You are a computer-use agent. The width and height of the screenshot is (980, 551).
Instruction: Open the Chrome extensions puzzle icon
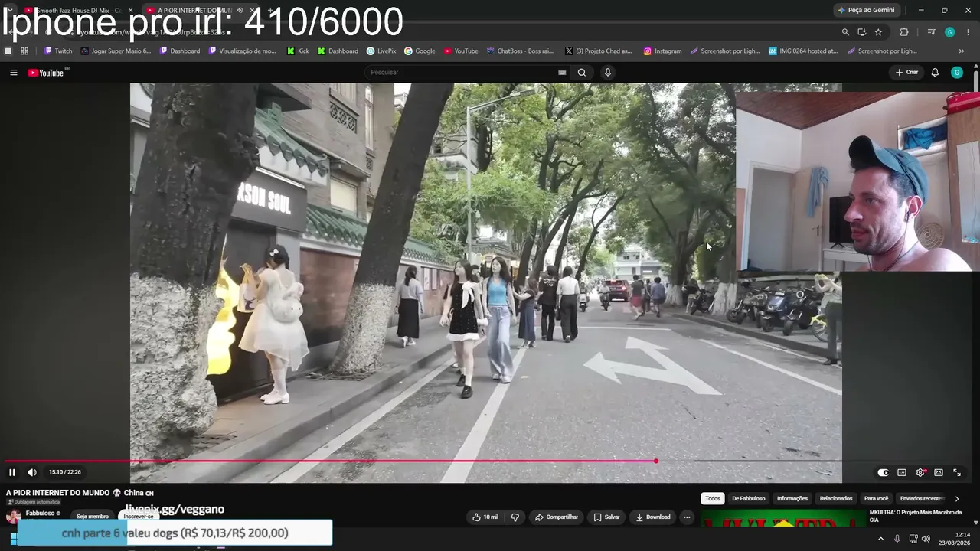coord(904,32)
